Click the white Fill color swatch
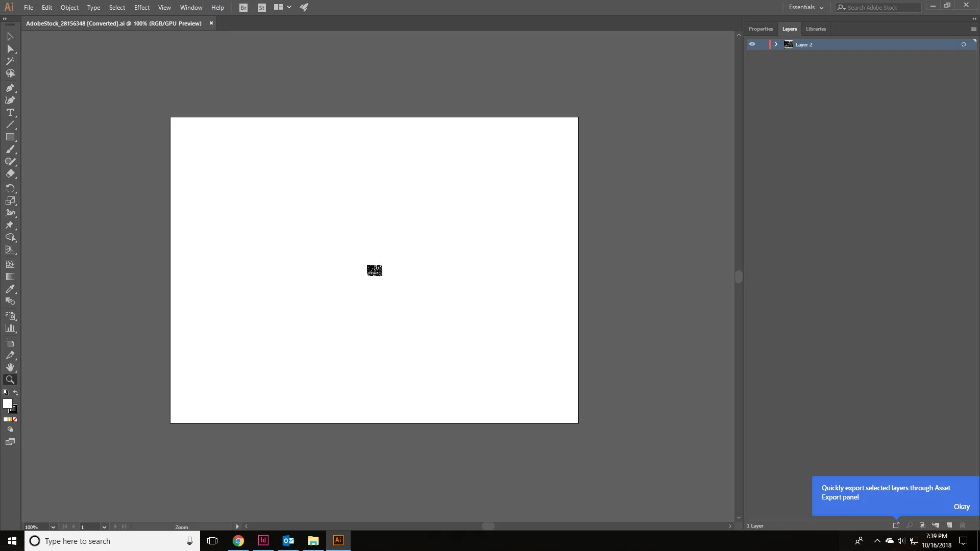The height and width of the screenshot is (551, 980). tap(7, 404)
